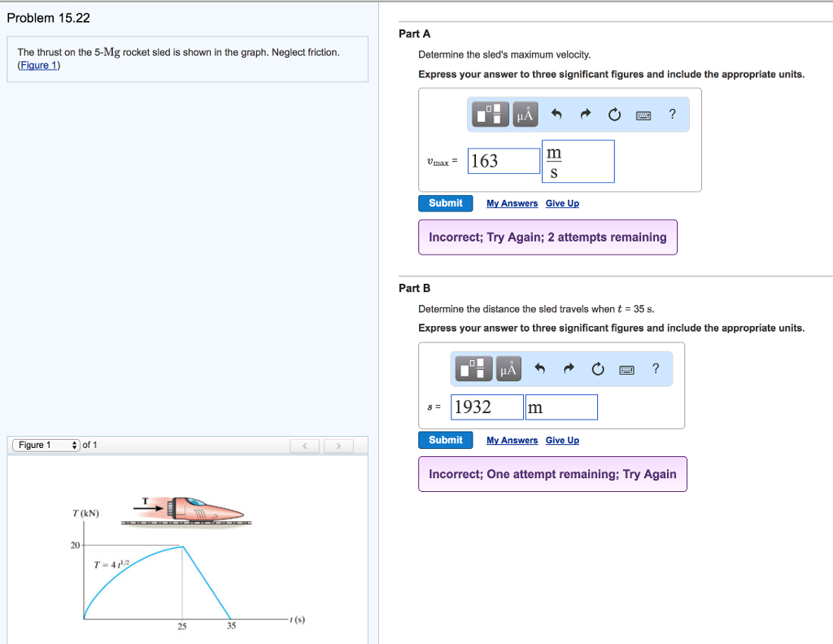Reset the Part A answer with circular arrow icon
The height and width of the screenshot is (644, 833).
pyautogui.click(x=614, y=115)
